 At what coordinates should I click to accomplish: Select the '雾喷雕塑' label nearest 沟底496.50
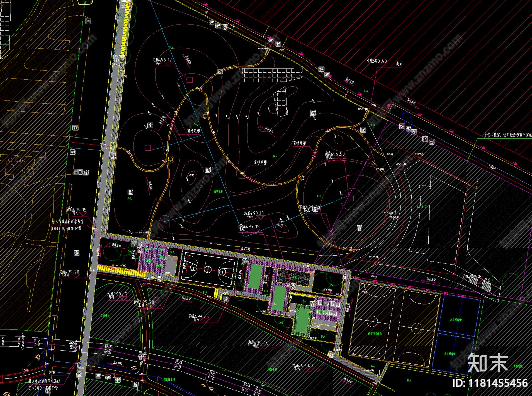[299, 143]
